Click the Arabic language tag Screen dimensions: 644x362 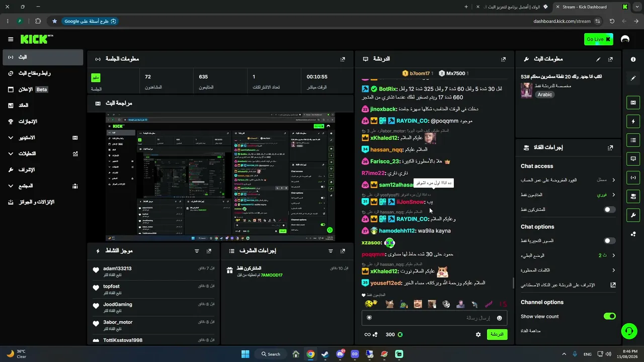(x=545, y=95)
